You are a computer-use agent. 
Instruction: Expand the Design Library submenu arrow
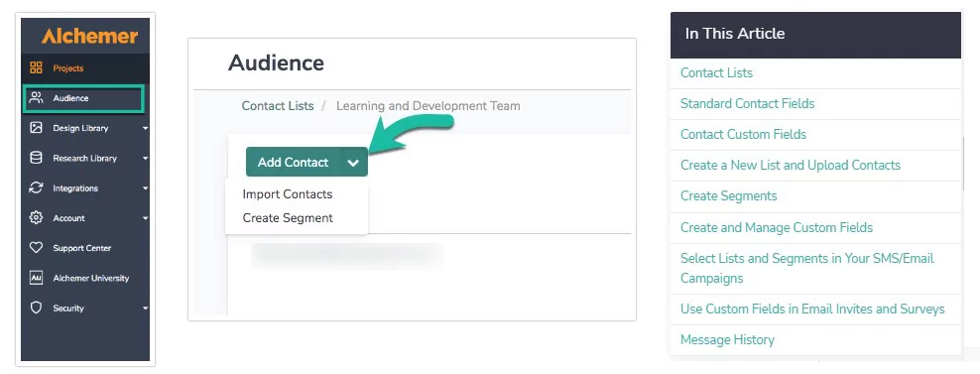[145, 128]
